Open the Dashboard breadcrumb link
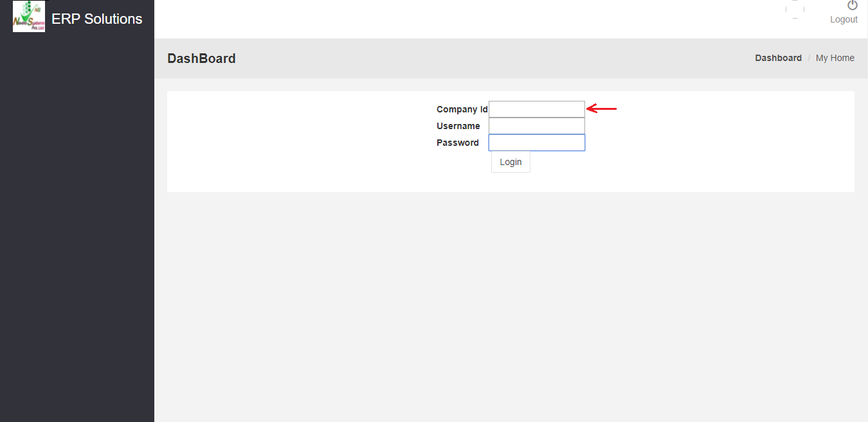This screenshot has height=422, width=868. tap(778, 58)
